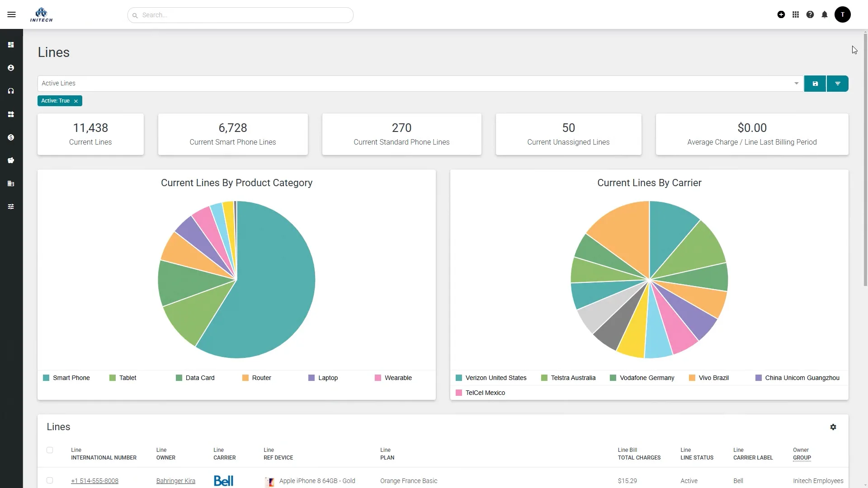The height and width of the screenshot is (488, 868).
Task: Remove the Active: True filter chip
Action: point(76,101)
